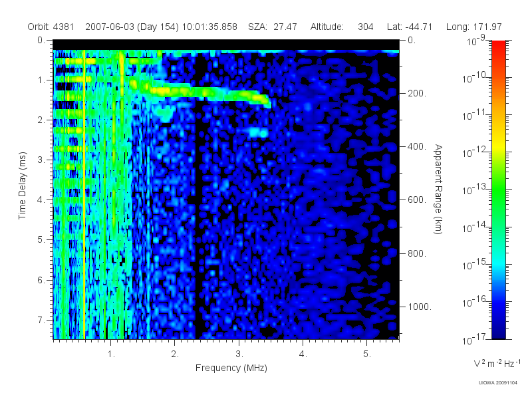Click the Long: 171.97 header text
Viewport: 532px width, 399px height.
coord(473,27)
